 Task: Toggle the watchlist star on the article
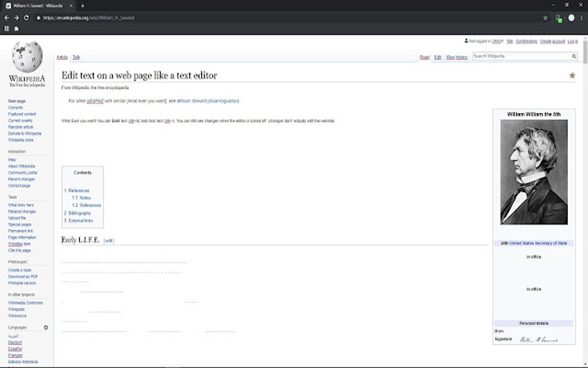click(x=572, y=75)
